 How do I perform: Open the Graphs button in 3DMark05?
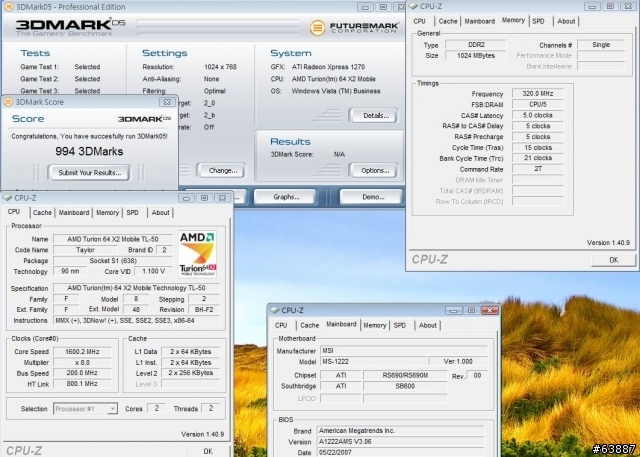286,197
